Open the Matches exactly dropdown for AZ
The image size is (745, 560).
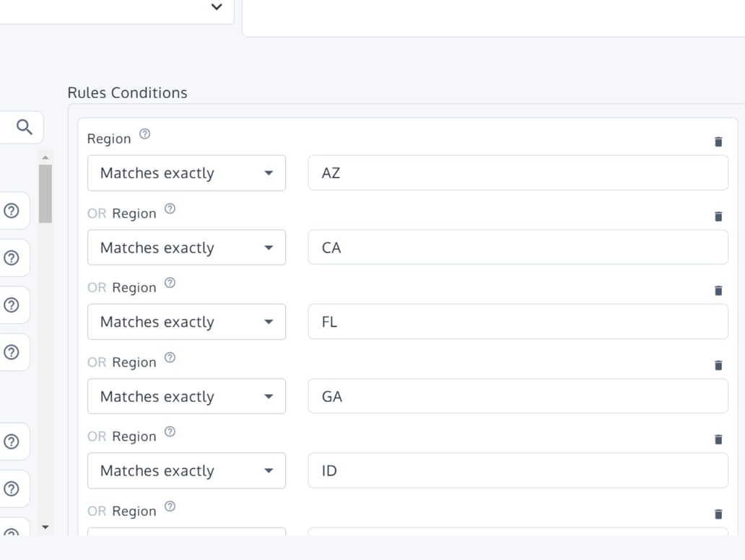[186, 173]
